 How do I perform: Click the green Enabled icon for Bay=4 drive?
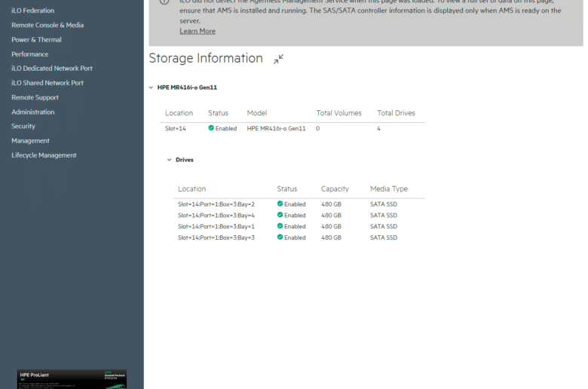point(280,215)
